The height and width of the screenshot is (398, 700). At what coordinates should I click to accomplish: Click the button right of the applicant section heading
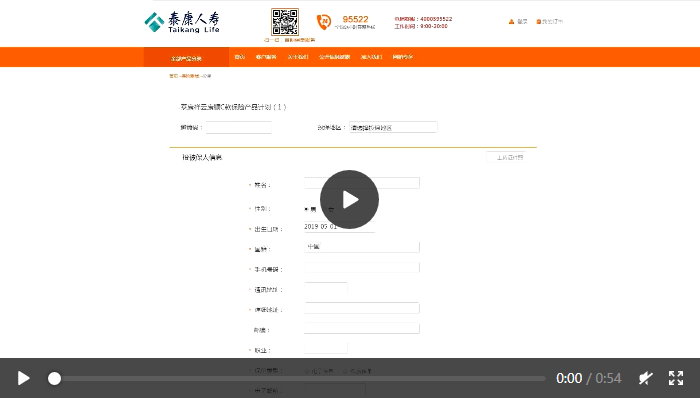tap(506, 158)
